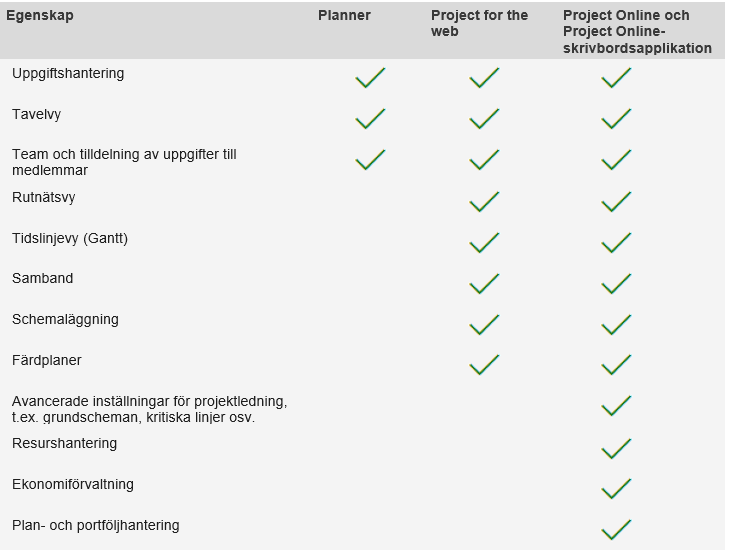Click Project for the web checkmark for Tavelvy
This screenshot has width=729, height=550.
coord(484,119)
